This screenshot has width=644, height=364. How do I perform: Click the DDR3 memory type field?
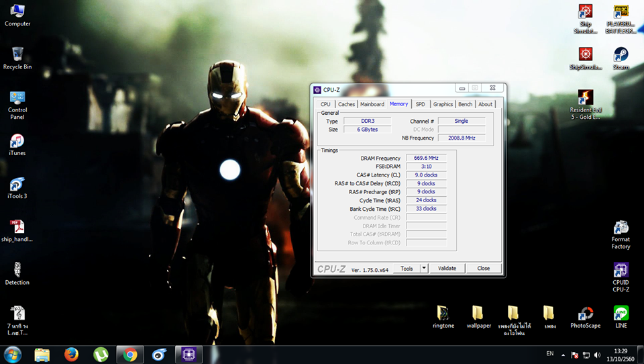(x=368, y=121)
